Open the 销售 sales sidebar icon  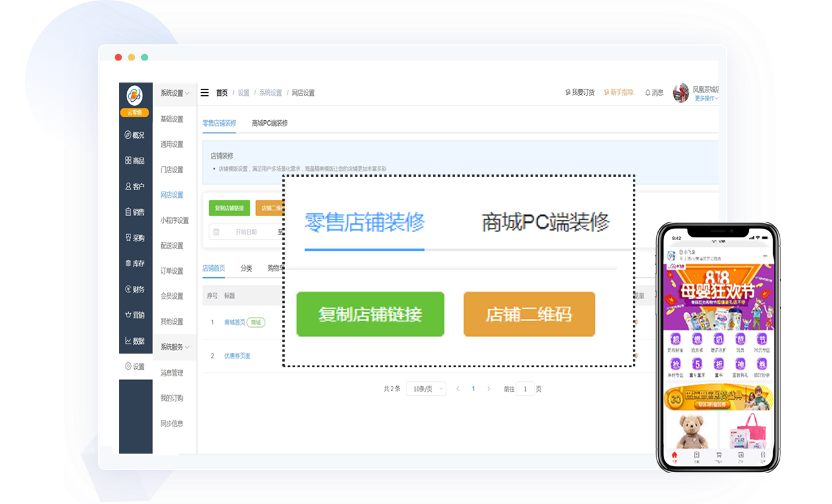pyautogui.click(x=128, y=212)
